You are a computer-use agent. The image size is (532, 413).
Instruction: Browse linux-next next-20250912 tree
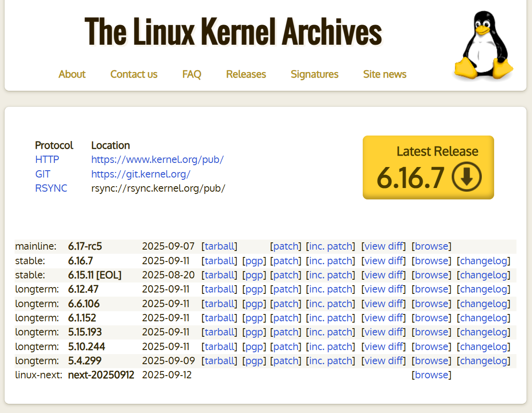[432, 375]
